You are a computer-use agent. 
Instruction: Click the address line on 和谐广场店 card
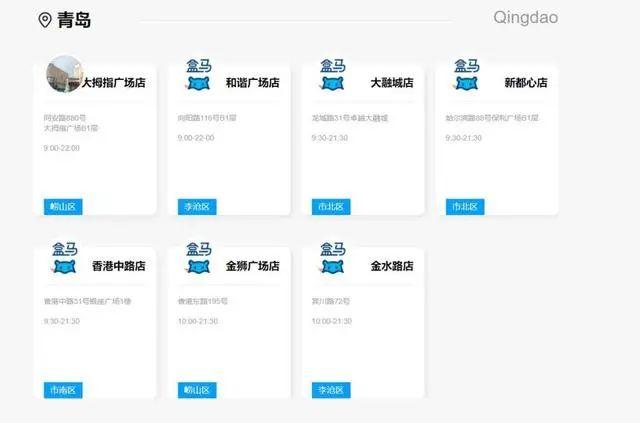pos(207,118)
